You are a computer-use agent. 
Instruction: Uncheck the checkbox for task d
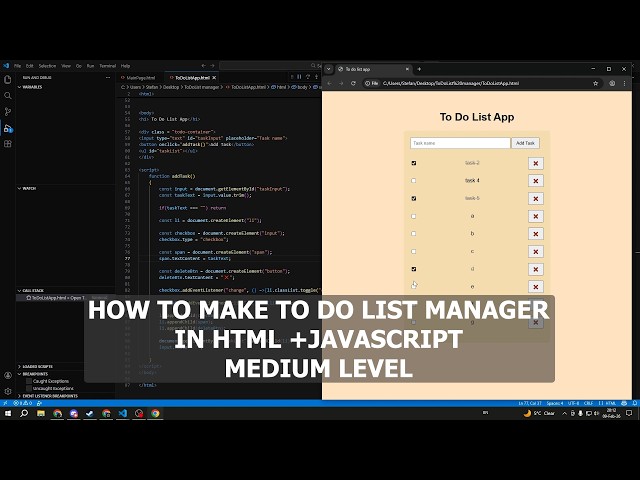point(413,269)
